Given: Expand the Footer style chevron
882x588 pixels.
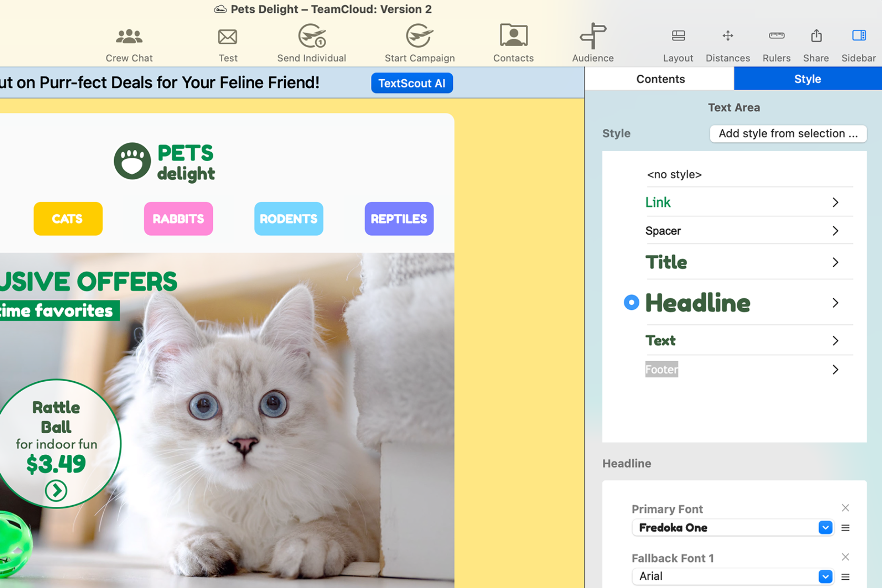Looking at the screenshot, I should 835,370.
